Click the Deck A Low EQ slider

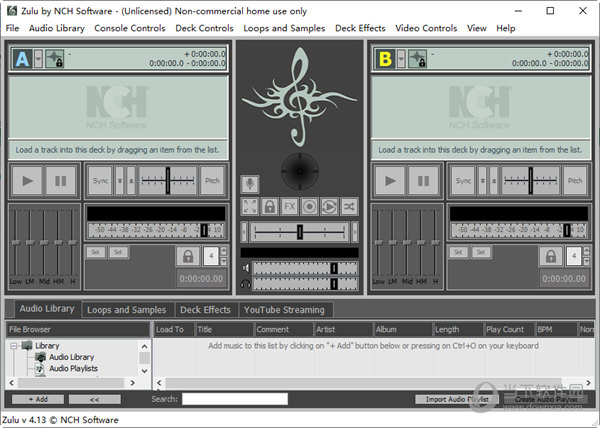tap(15, 242)
